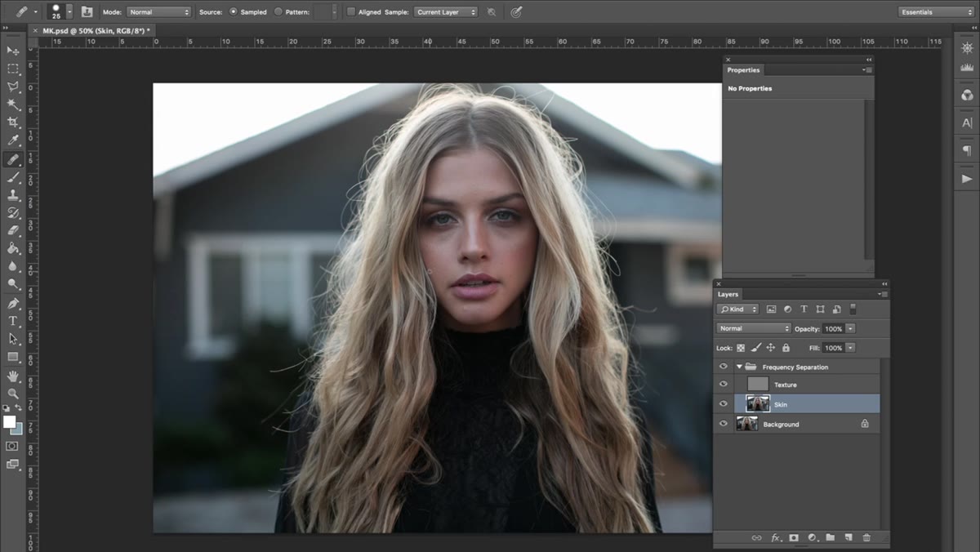Toggle the layer filtering switch
Viewport: 980px width, 552px height.
pyautogui.click(x=853, y=309)
